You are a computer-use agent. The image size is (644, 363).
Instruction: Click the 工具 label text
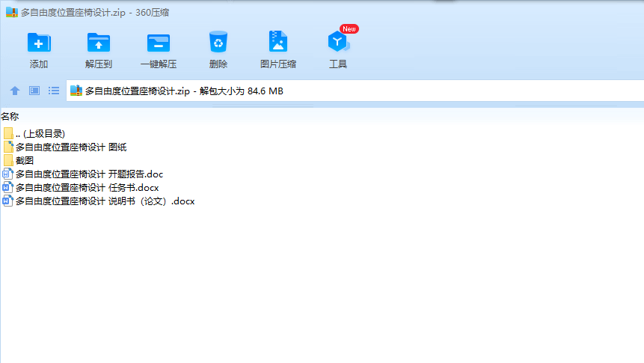[x=338, y=64]
